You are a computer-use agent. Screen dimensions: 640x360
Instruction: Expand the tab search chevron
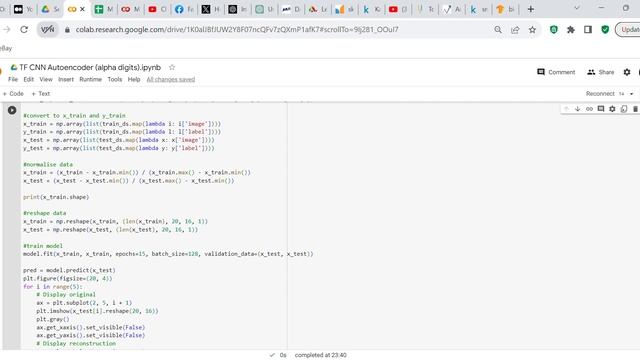tap(577, 8)
